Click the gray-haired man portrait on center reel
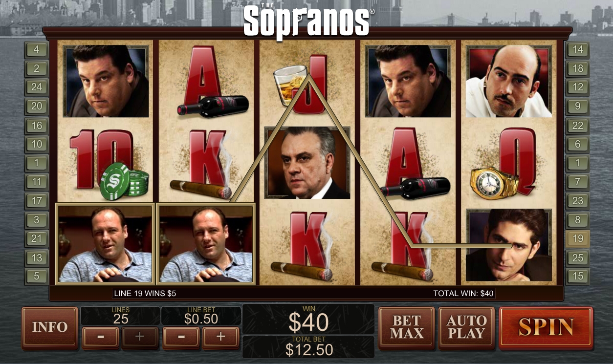This screenshot has width=613, height=364. (x=307, y=163)
